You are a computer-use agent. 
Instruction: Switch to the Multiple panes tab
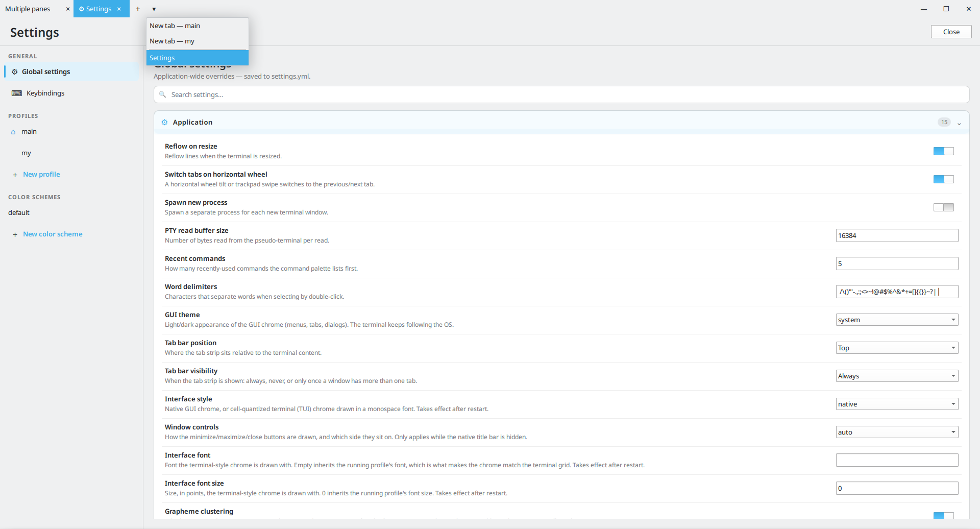click(28, 9)
